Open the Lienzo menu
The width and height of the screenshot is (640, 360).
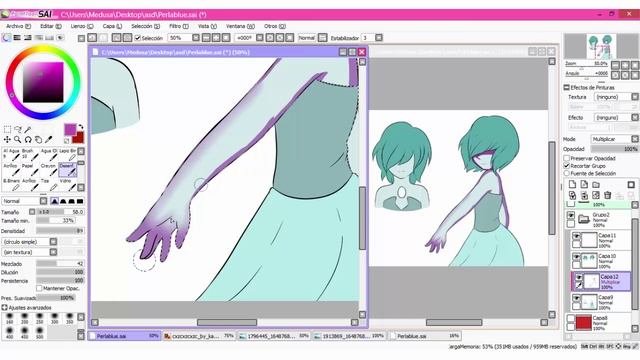[82, 26]
